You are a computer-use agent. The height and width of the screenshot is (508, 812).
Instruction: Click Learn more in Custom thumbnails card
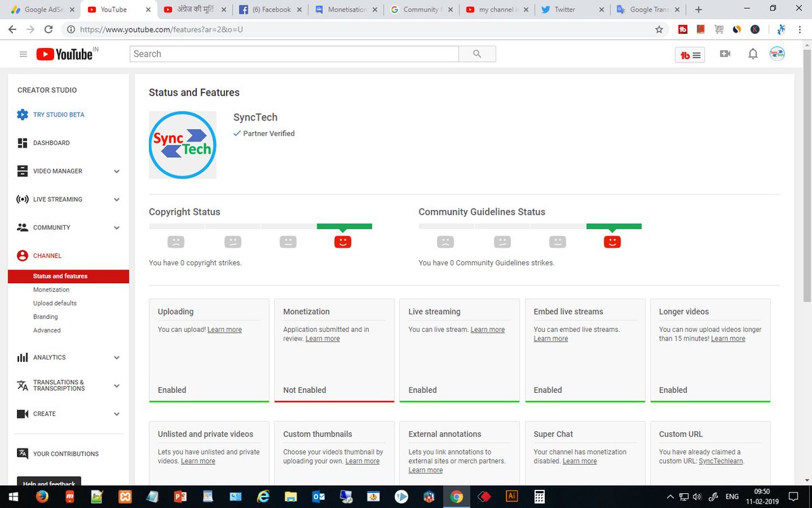pyautogui.click(x=363, y=461)
